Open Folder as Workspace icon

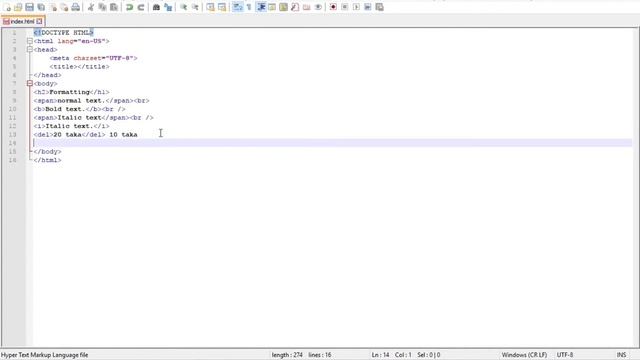click(x=307, y=7)
